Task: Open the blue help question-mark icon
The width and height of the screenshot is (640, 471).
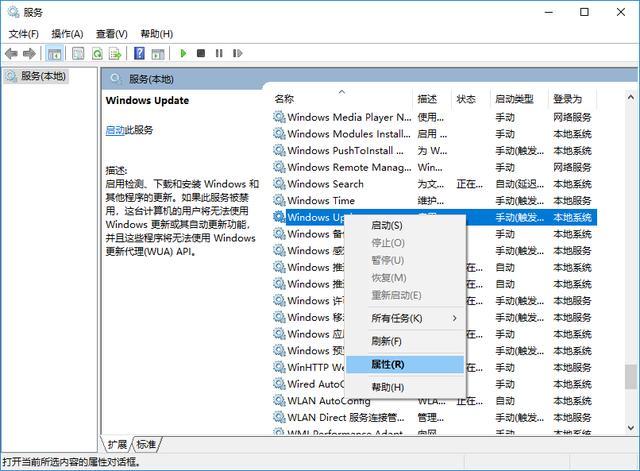Action: tap(139, 53)
